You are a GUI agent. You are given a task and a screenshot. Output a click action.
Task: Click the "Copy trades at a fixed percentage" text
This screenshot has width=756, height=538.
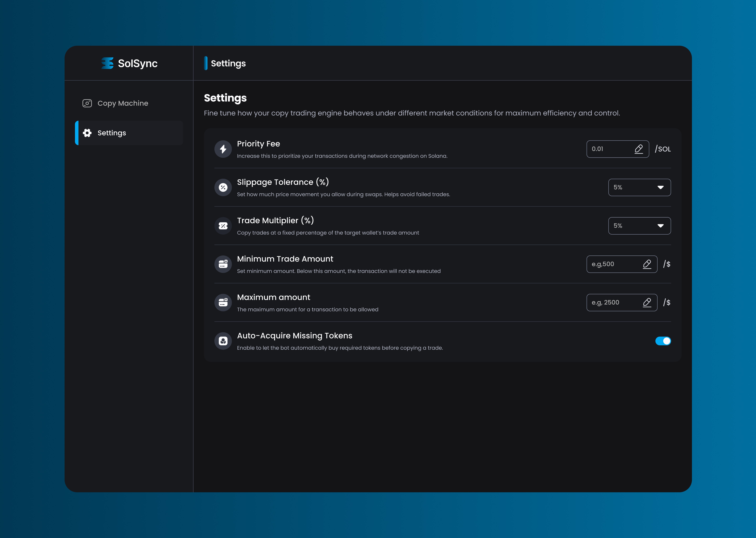coord(328,233)
